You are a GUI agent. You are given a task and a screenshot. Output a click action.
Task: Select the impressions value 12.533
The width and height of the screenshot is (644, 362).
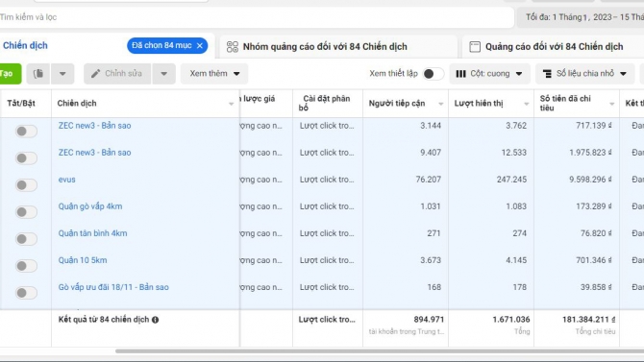(x=514, y=153)
